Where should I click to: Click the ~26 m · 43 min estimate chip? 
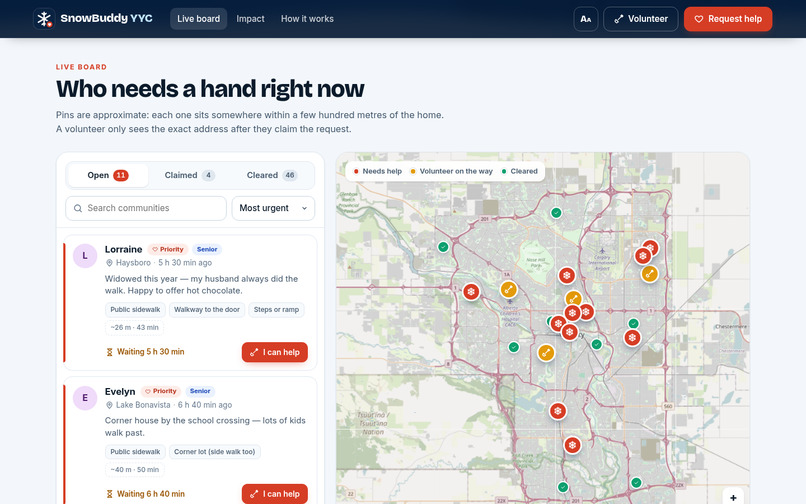tap(134, 328)
